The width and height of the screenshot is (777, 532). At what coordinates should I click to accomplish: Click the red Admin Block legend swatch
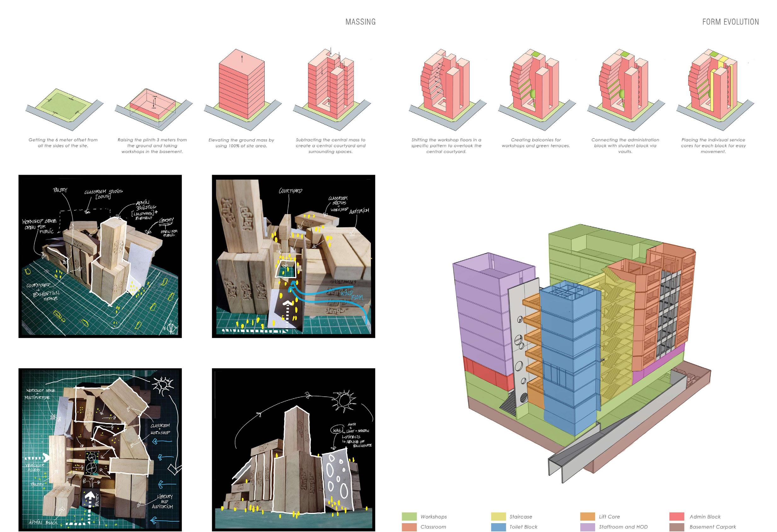[677, 516]
